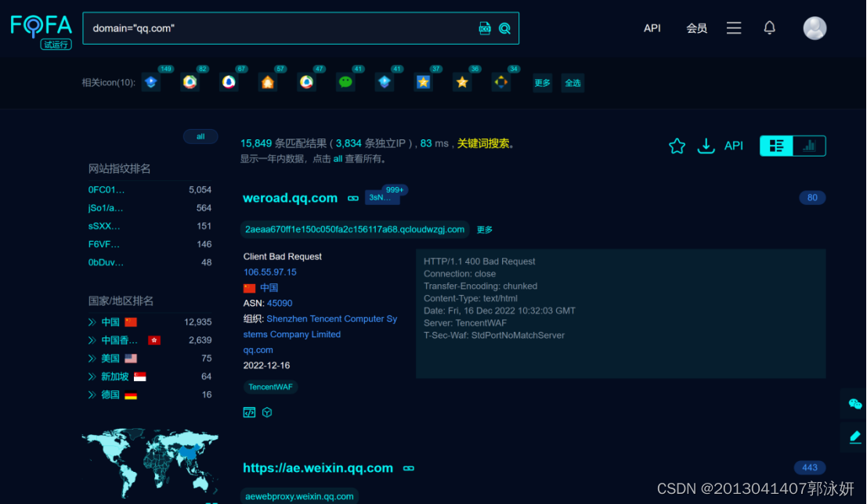Switch to chart statistics view toggle
The height and width of the screenshot is (504, 867).
[809, 146]
